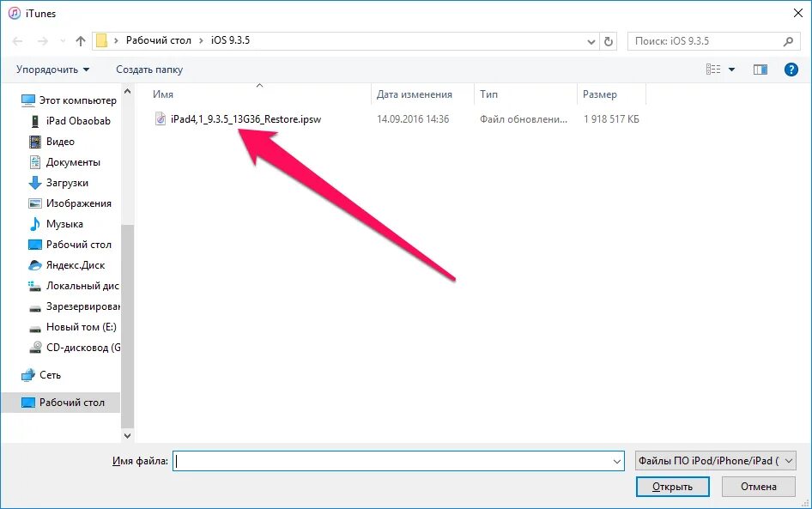This screenshot has width=812, height=509.
Task: Click the Back navigation arrow
Action: pyautogui.click(x=18, y=41)
